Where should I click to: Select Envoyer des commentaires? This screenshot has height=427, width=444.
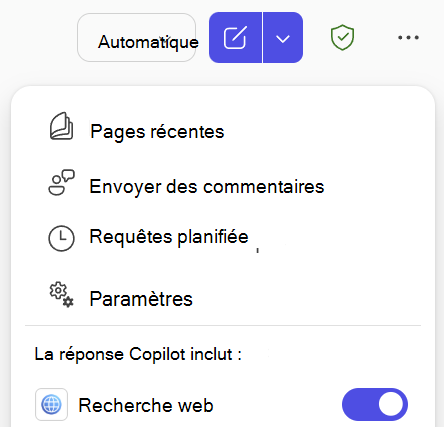pos(207,186)
